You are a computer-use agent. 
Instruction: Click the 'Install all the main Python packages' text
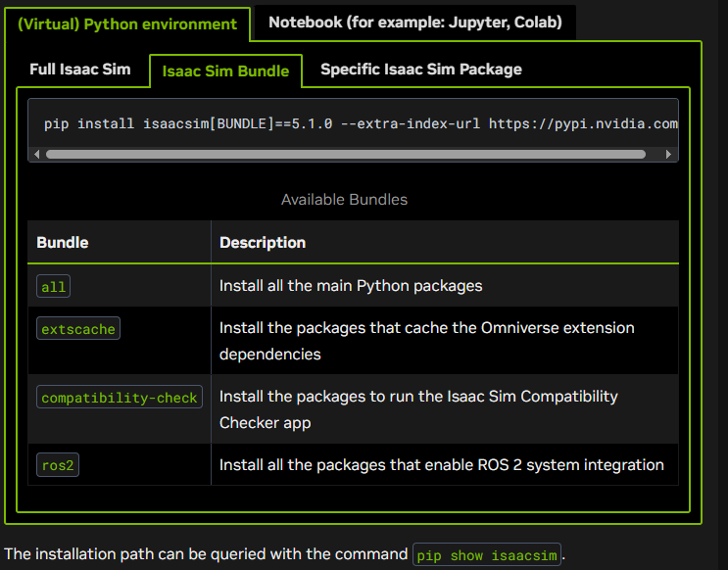tap(351, 286)
